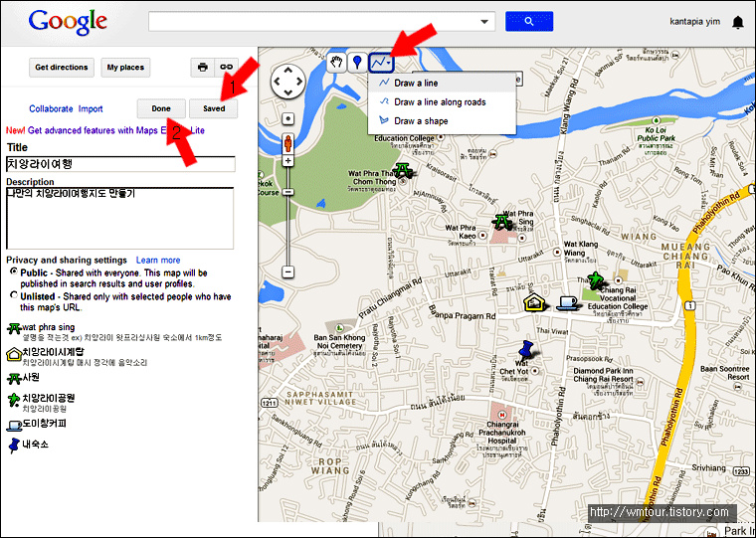
Task: Open kantapia yim account name
Action: coord(694,22)
